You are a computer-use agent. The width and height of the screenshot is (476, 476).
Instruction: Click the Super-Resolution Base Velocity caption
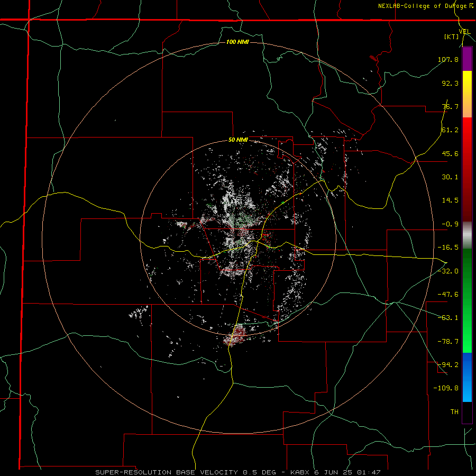pos(237,472)
